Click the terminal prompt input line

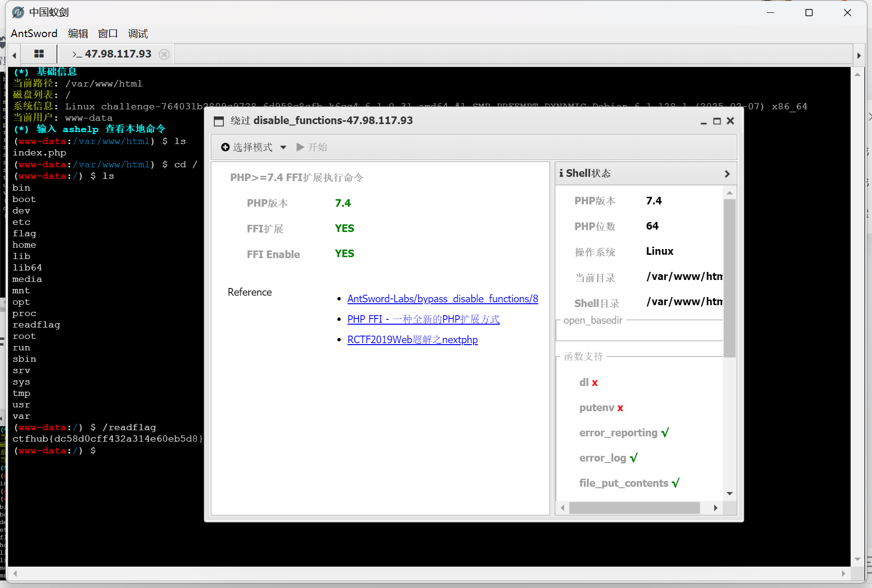pyautogui.click(x=55, y=451)
